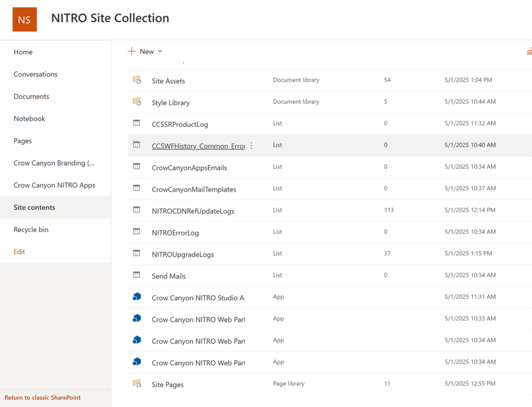Open the Send Mails list
The width and height of the screenshot is (532, 407).
[x=169, y=276]
